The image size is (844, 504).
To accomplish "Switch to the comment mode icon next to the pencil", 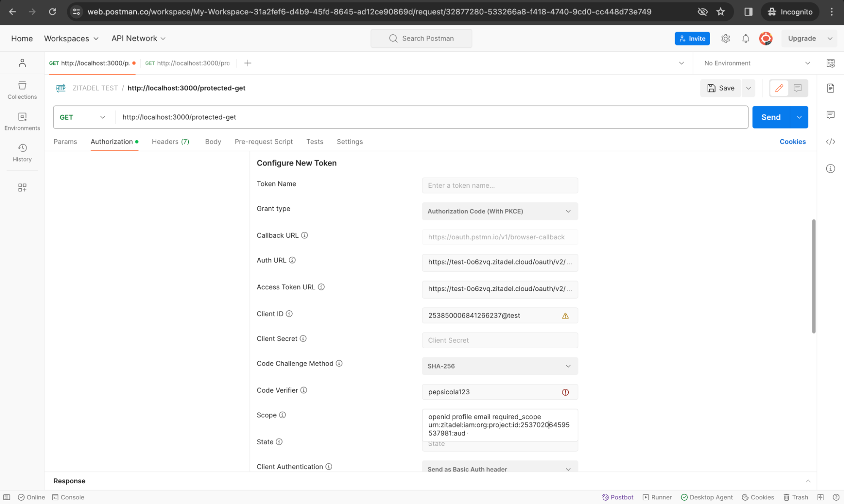I will point(798,88).
